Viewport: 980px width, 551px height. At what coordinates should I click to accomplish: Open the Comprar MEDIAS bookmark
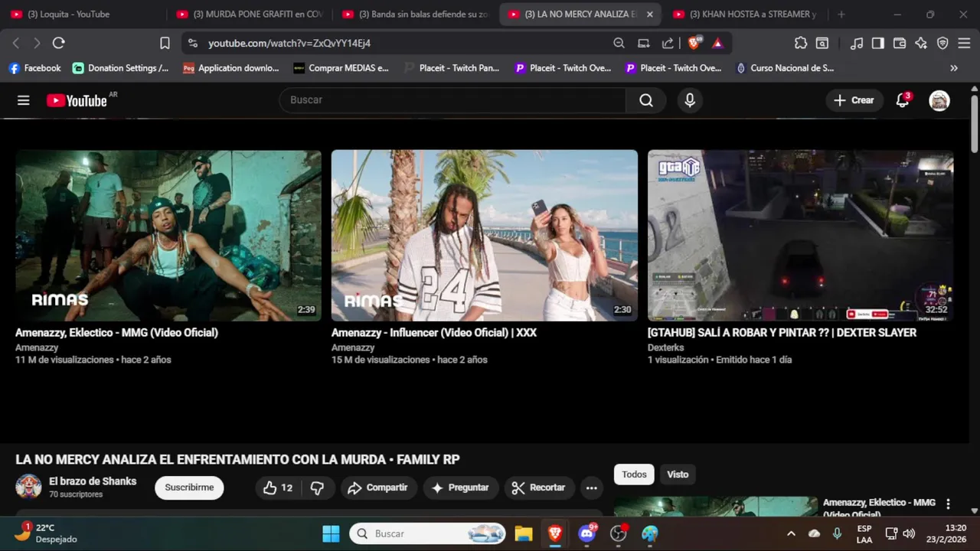pos(341,68)
